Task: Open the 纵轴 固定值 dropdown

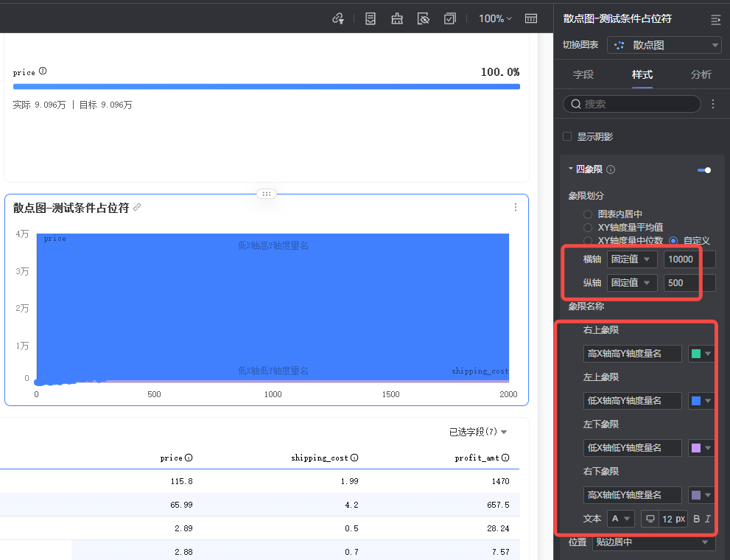Action: pos(632,282)
